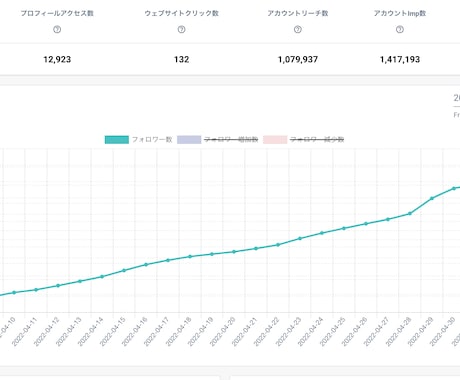Viewport: 460px width, 380px height.
Task: Click data point for 2022-04-26
Action: pos(366,224)
